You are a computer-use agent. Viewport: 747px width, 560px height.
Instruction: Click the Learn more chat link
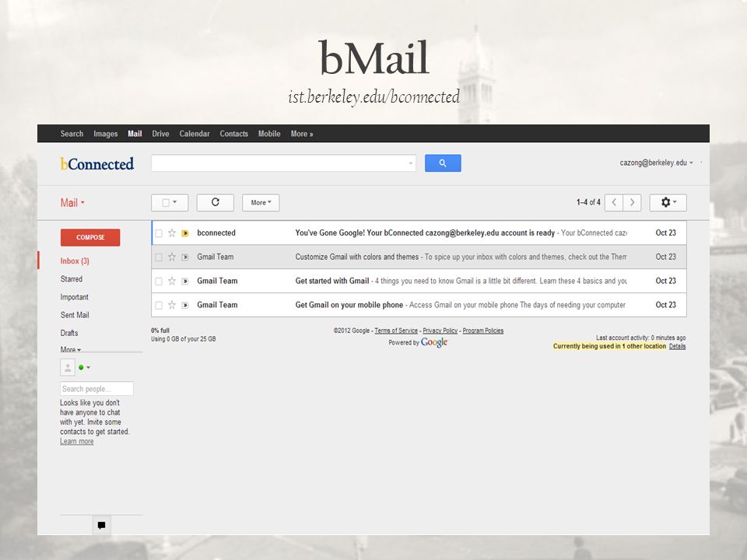[x=77, y=442]
